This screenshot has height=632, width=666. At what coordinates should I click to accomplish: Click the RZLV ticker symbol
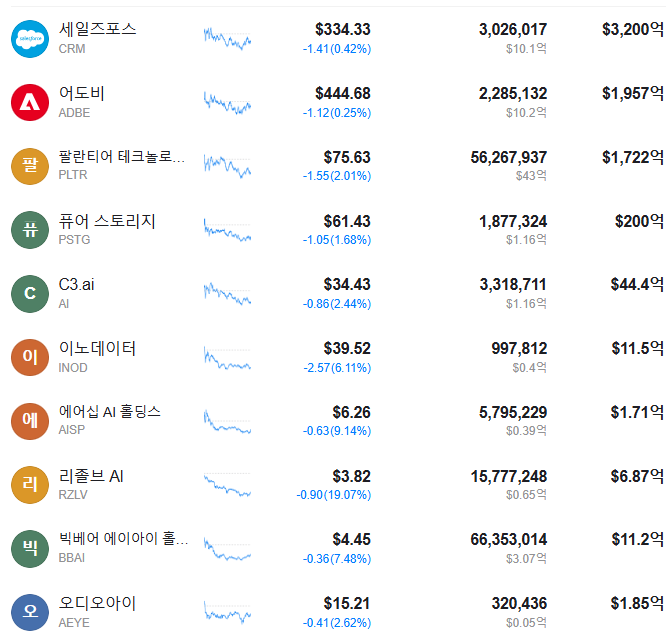73,495
